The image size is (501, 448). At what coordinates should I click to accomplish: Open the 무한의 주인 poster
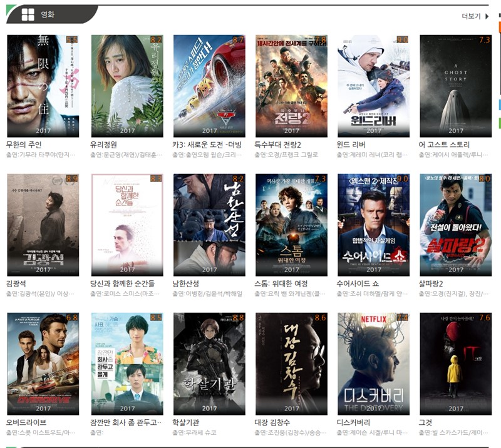43,86
